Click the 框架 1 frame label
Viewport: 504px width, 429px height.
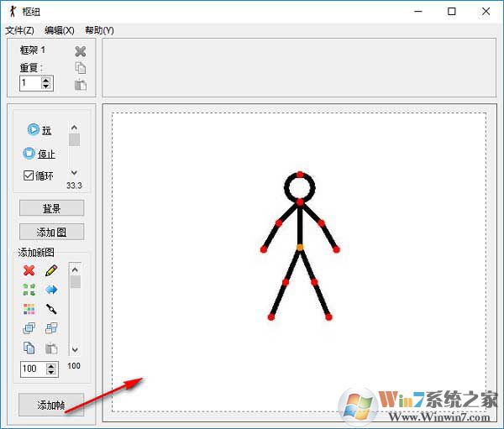pyautogui.click(x=33, y=50)
